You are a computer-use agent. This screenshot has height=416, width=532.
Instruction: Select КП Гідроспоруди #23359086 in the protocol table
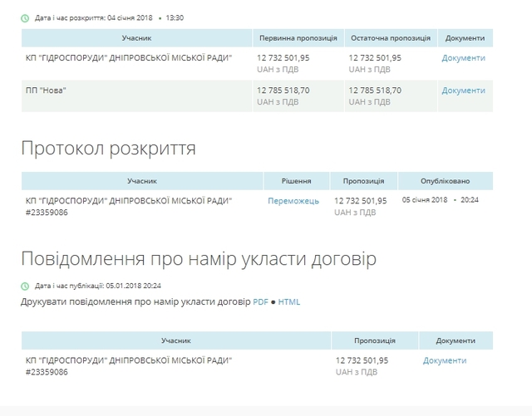pos(129,207)
